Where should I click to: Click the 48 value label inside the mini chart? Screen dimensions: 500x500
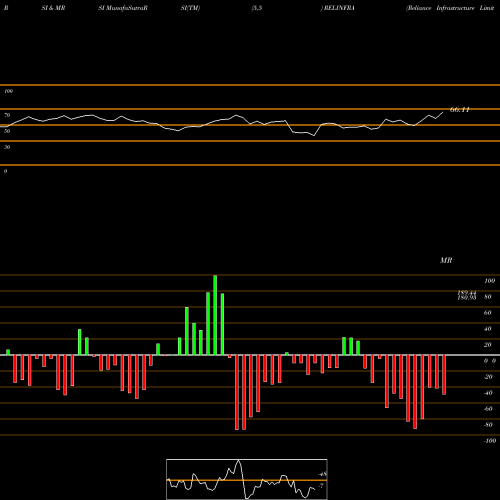[x=323, y=474]
